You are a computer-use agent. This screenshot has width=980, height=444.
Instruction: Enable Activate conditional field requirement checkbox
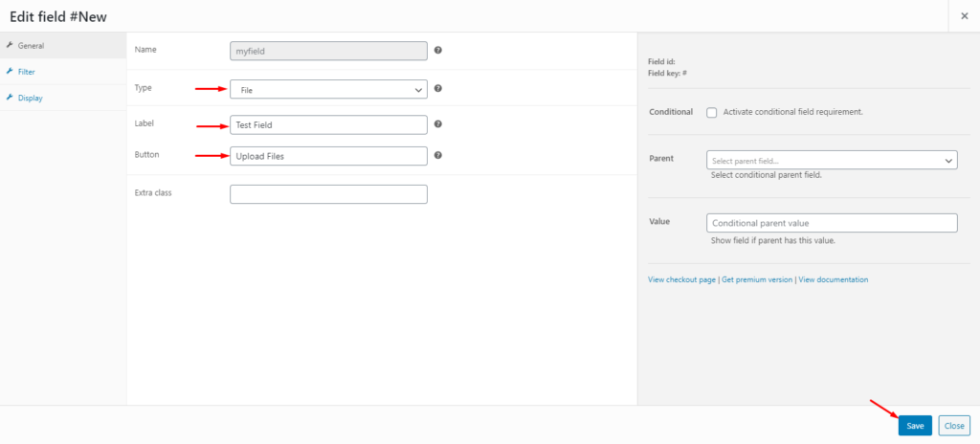[x=711, y=112]
